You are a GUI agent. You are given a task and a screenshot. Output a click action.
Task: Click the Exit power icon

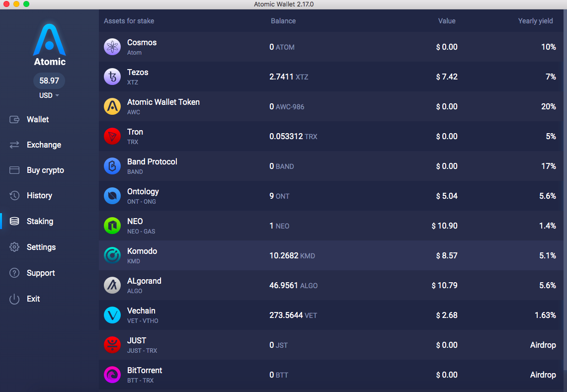(x=14, y=299)
